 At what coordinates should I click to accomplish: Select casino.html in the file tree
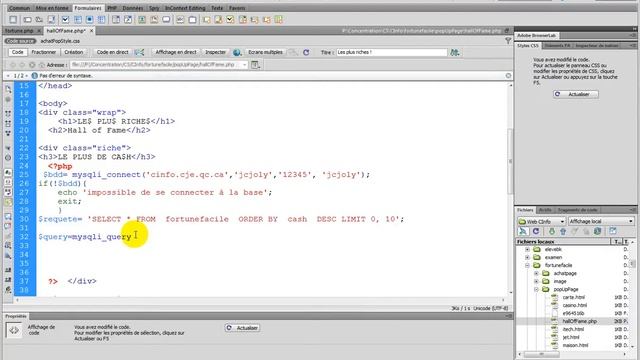coord(575,305)
